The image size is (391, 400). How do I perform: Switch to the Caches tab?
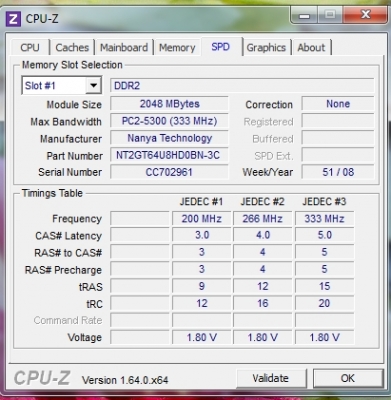click(x=72, y=47)
